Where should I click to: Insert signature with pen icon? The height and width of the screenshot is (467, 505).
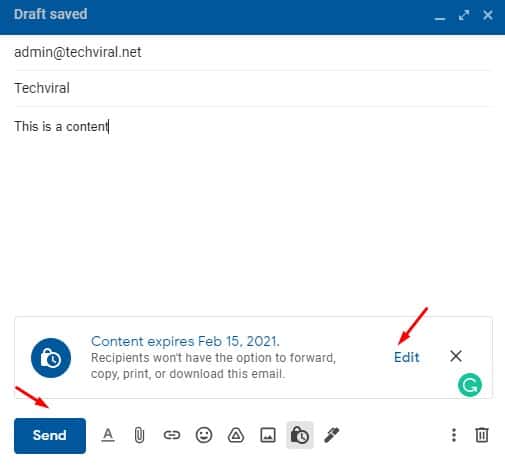332,435
